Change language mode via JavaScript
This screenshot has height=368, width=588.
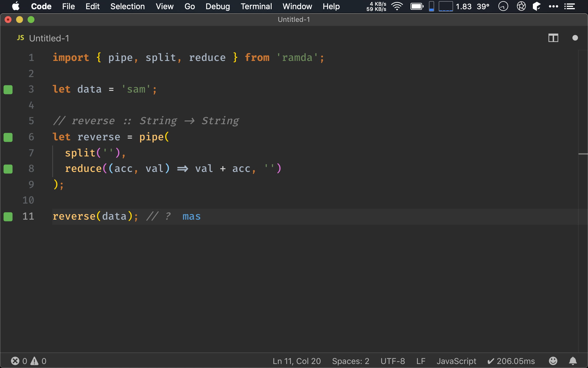[456, 361]
